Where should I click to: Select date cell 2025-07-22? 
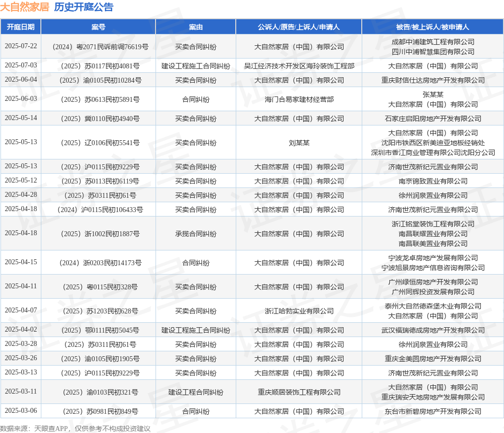click(21, 46)
